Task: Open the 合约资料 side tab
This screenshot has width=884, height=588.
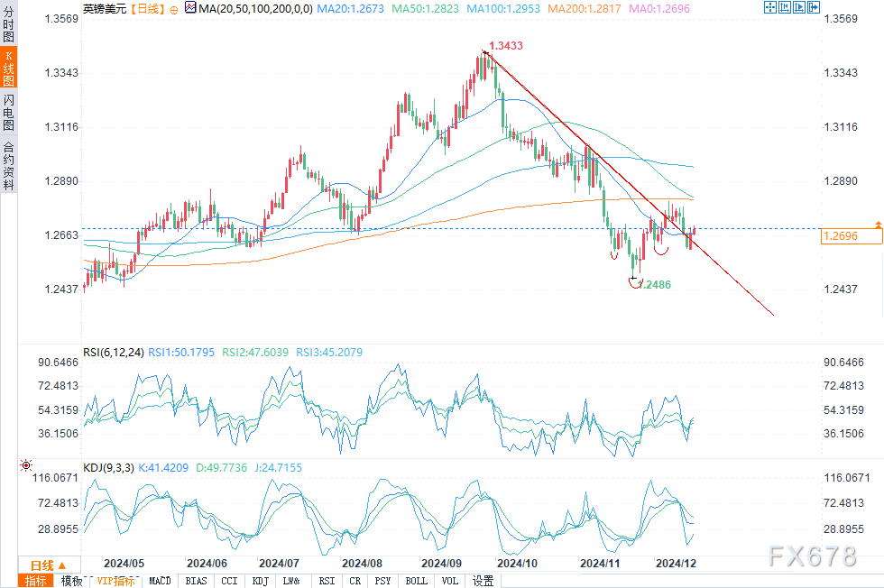Action: [8, 166]
